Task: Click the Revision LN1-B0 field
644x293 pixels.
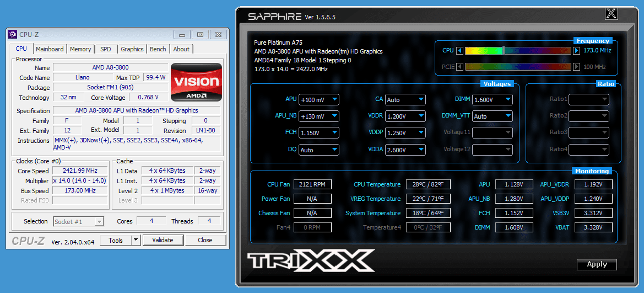Action: tap(206, 131)
